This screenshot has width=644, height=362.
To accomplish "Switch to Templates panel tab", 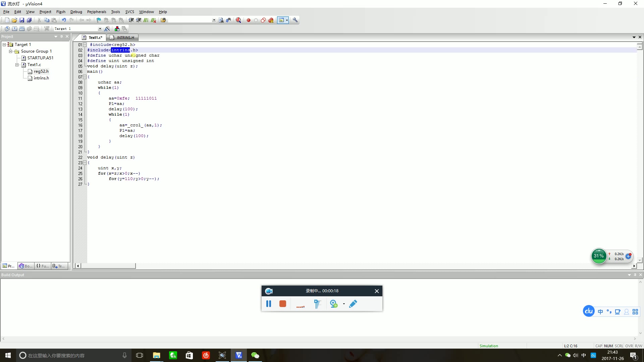I will pyautogui.click(x=59, y=266).
